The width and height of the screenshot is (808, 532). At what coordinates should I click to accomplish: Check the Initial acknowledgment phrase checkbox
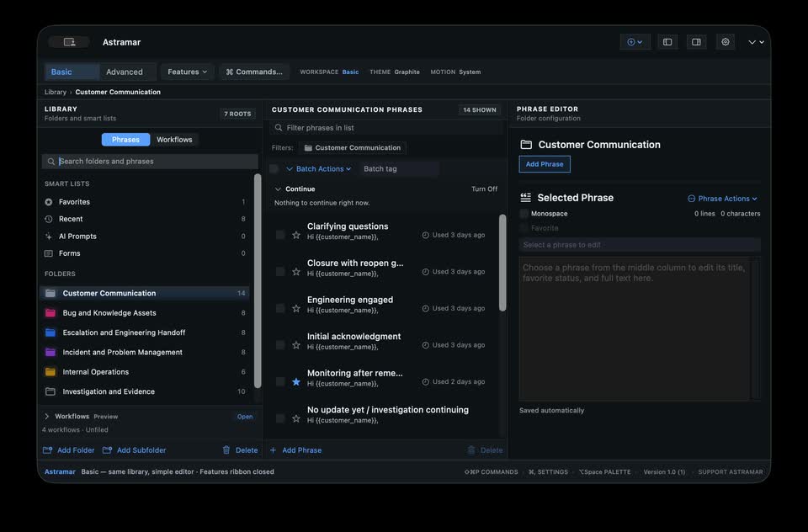pyautogui.click(x=280, y=345)
